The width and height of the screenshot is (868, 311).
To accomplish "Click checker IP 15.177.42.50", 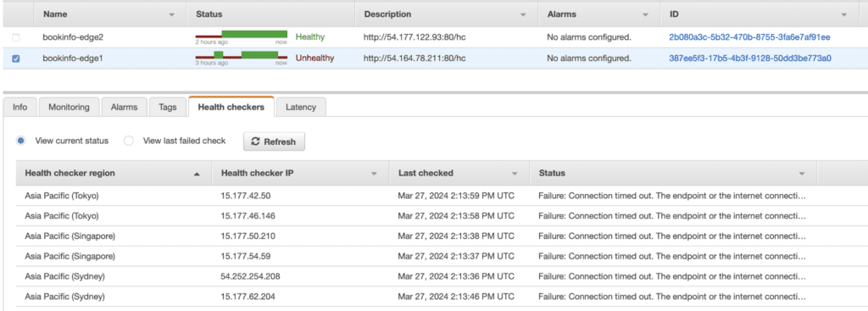I will pos(245,196).
